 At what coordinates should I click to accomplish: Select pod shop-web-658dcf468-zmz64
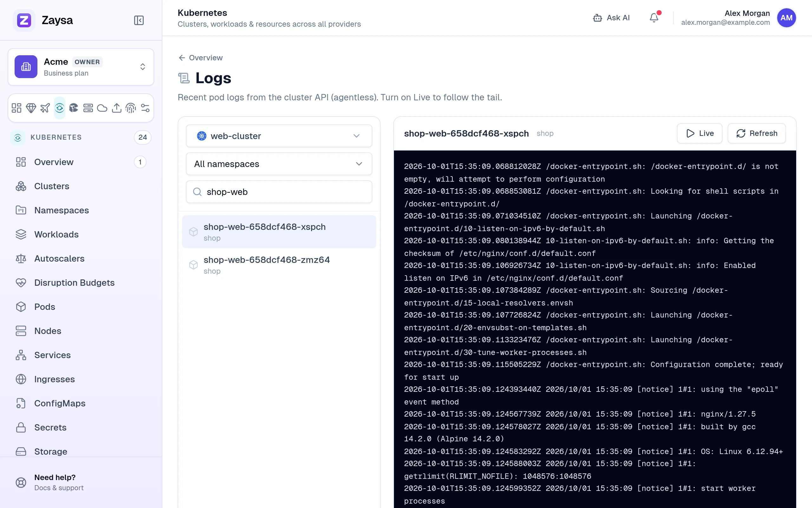click(x=279, y=265)
